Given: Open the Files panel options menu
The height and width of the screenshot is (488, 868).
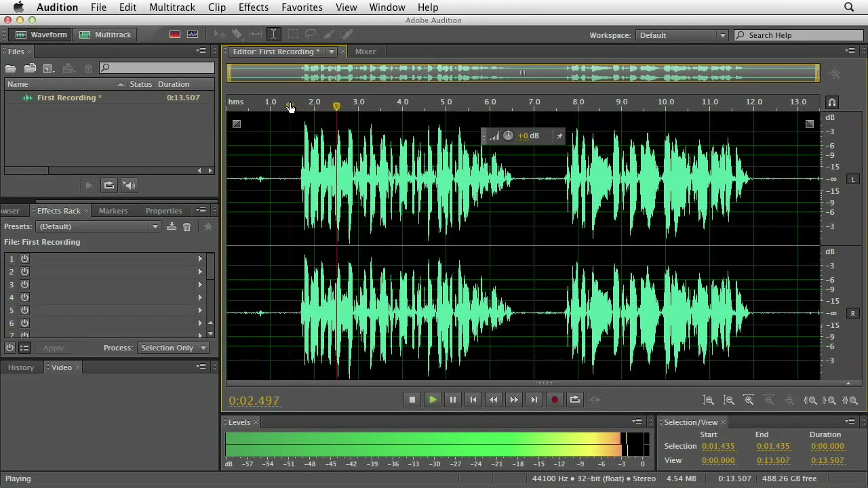Looking at the screenshot, I should click(201, 51).
